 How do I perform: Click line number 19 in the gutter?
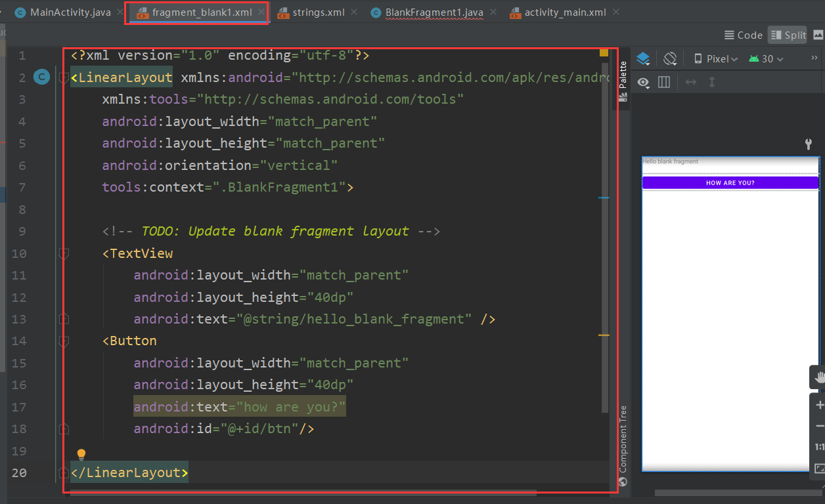19,451
